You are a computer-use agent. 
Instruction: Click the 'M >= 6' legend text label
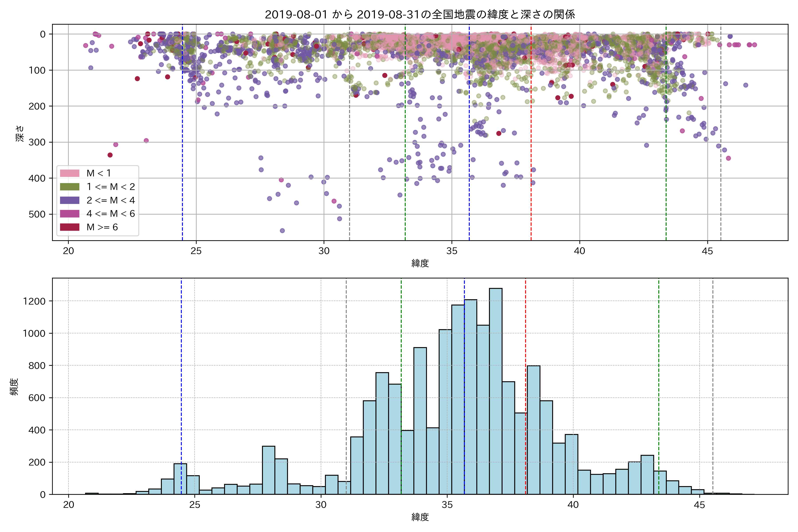click(102, 227)
